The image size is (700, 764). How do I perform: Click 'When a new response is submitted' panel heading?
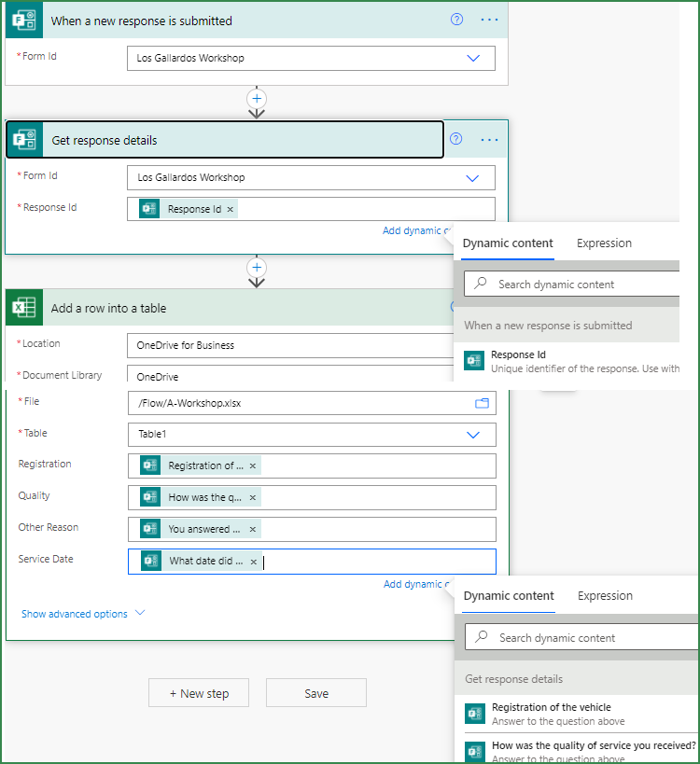(x=548, y=325)
